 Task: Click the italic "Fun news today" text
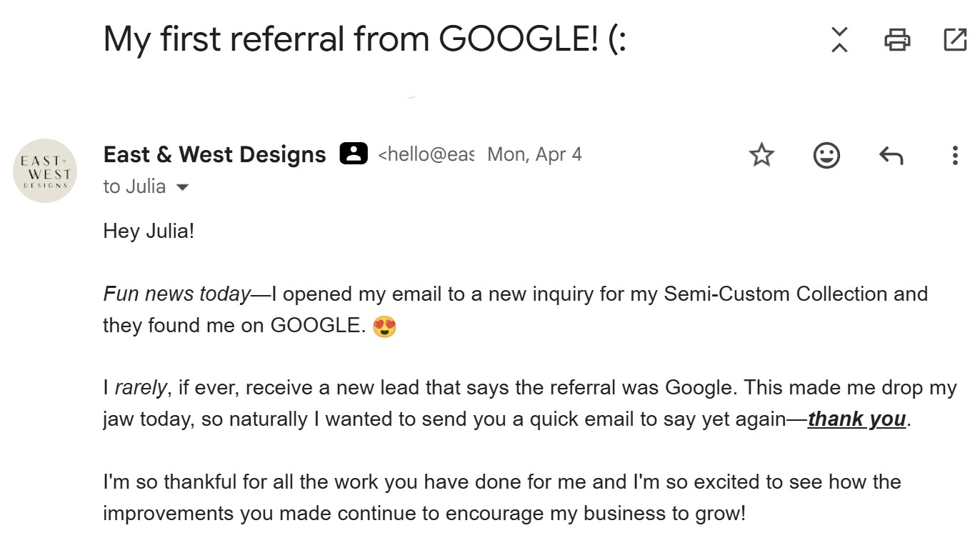pyautogui.click(x=176, y=294)
